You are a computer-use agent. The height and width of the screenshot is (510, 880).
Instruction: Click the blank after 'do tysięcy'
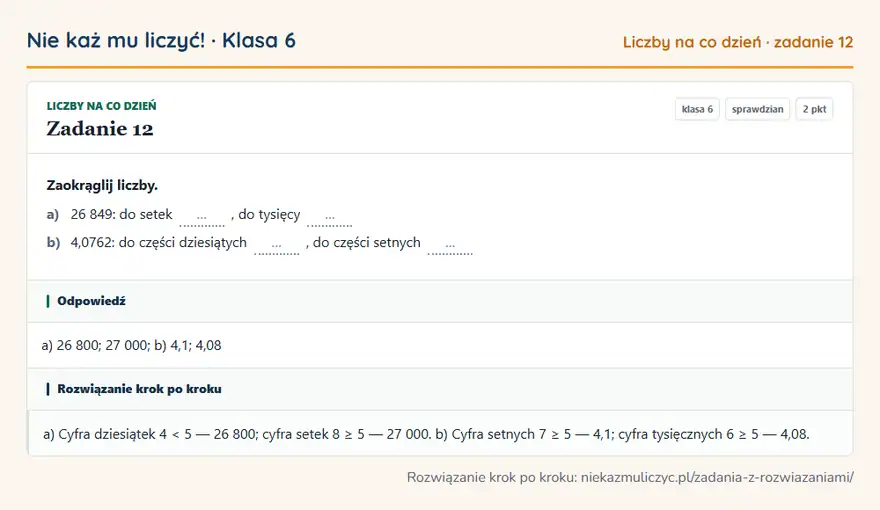pyautogui.click(x=329, y=217)
